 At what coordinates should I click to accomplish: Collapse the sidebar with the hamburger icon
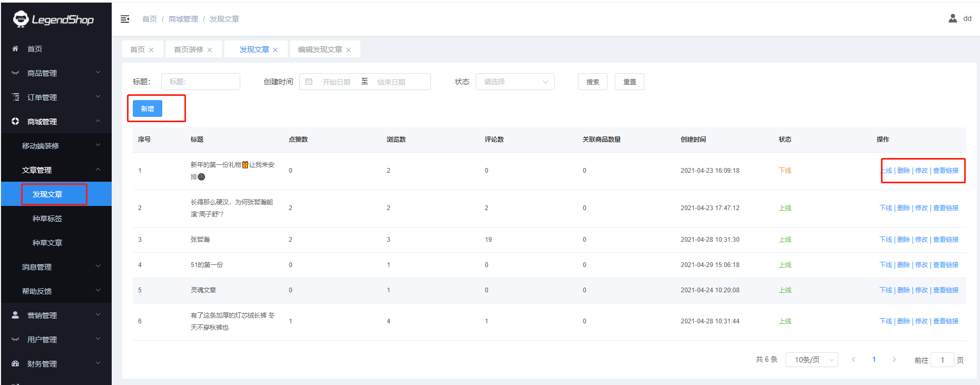pos(125,19)
